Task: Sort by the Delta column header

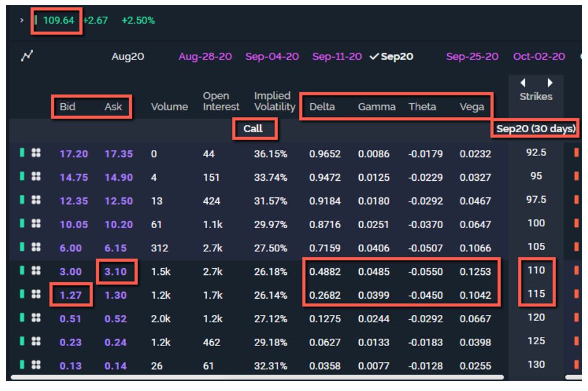Action: coord(322,107)
